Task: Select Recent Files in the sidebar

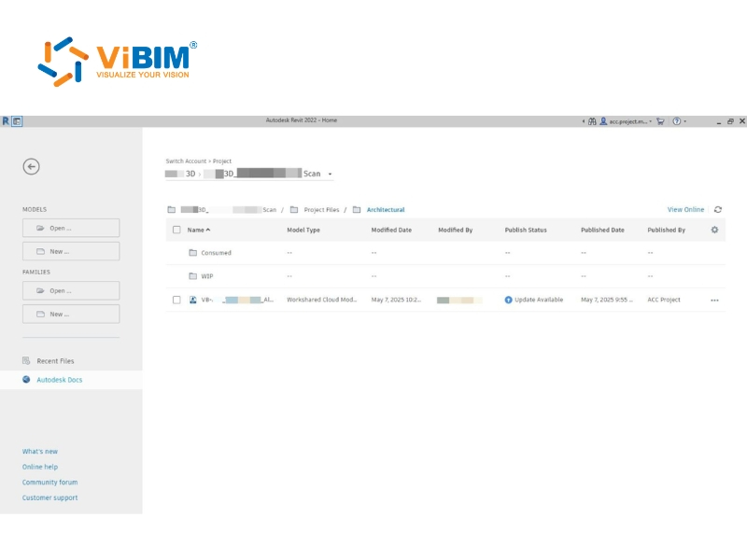Action: coord(55,360)
